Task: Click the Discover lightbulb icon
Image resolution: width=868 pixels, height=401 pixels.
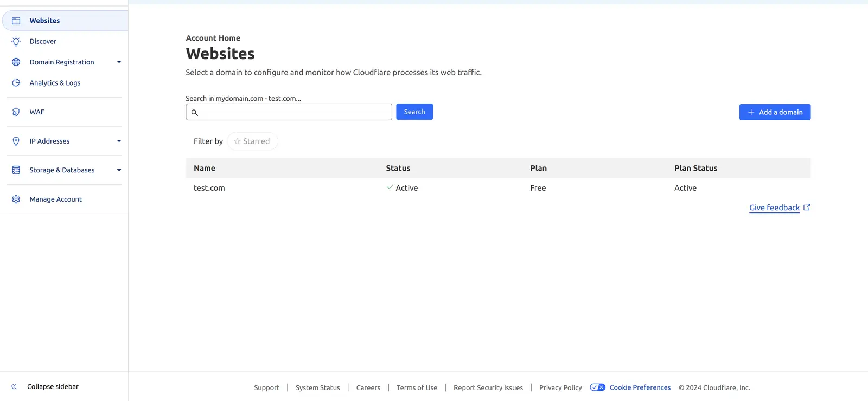Action: point(16,41)
